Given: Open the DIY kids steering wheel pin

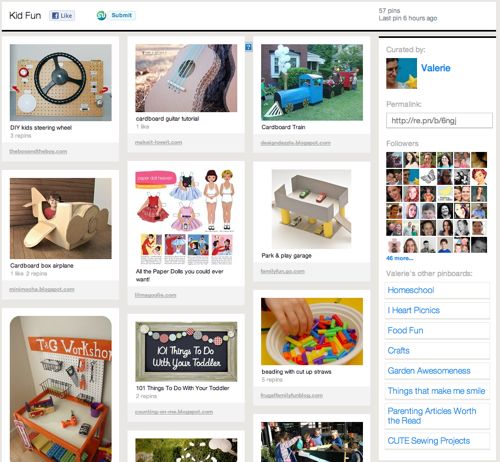Looking at the screenshot, I should click(61, 82).
